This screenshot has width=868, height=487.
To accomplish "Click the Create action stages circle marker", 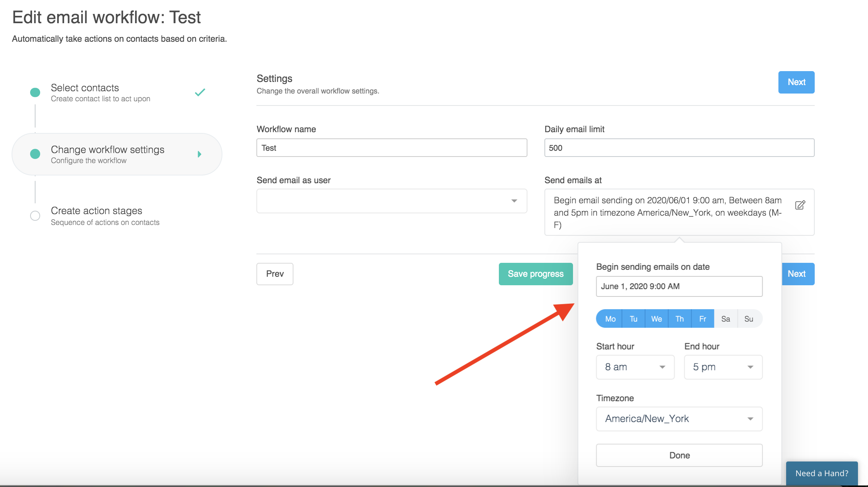I will [x=35, y=216].
